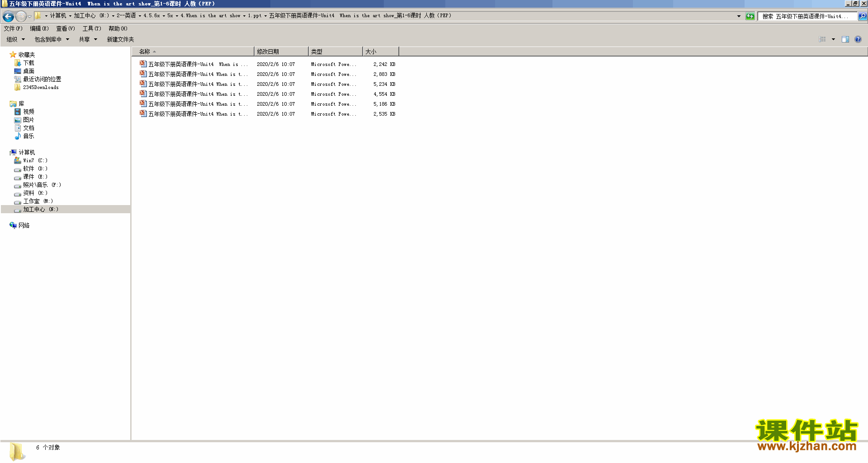Select the PowerPoint file sized 5,186 KB
Screen dimensions: 868x463
(267, 104)
